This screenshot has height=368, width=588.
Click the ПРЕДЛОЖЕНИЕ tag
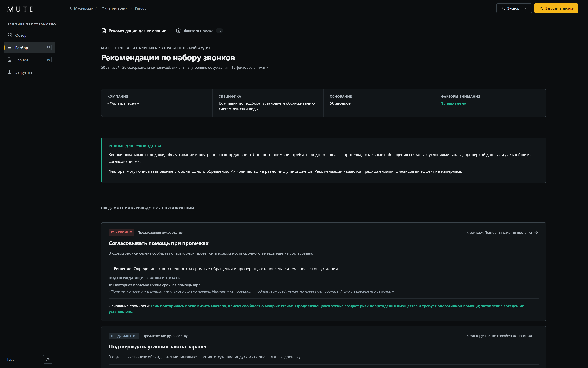click(x=124, y=336)
